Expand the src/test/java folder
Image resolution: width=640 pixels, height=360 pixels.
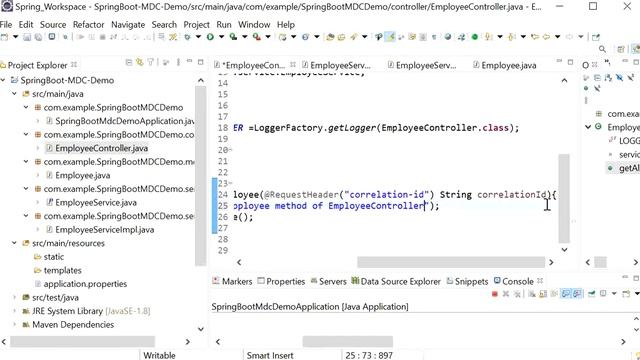(15, 298)
